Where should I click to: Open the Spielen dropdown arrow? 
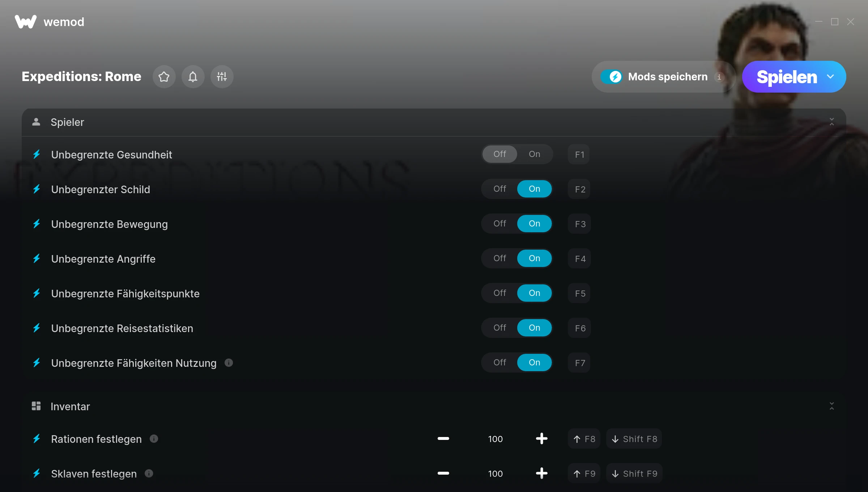point(830,77)
